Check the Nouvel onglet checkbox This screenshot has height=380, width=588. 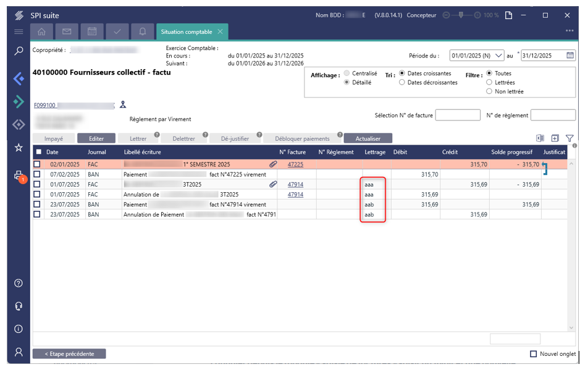click(x=534, y=354)
